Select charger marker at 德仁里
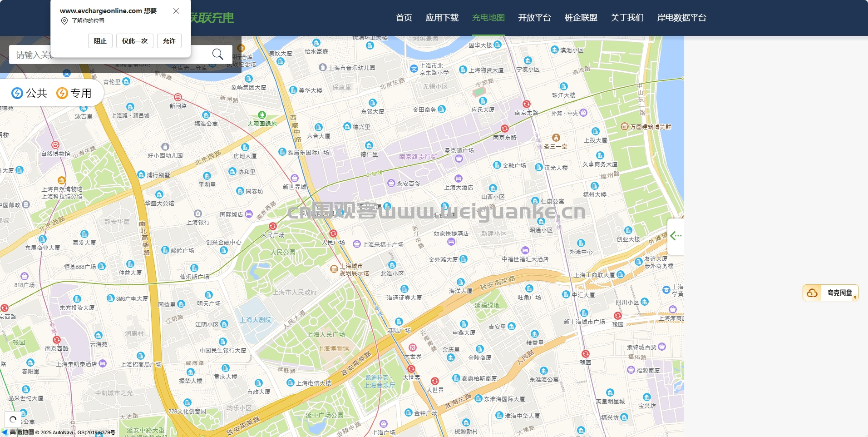Viewport: 868px width, 437px height. point(369,145)
